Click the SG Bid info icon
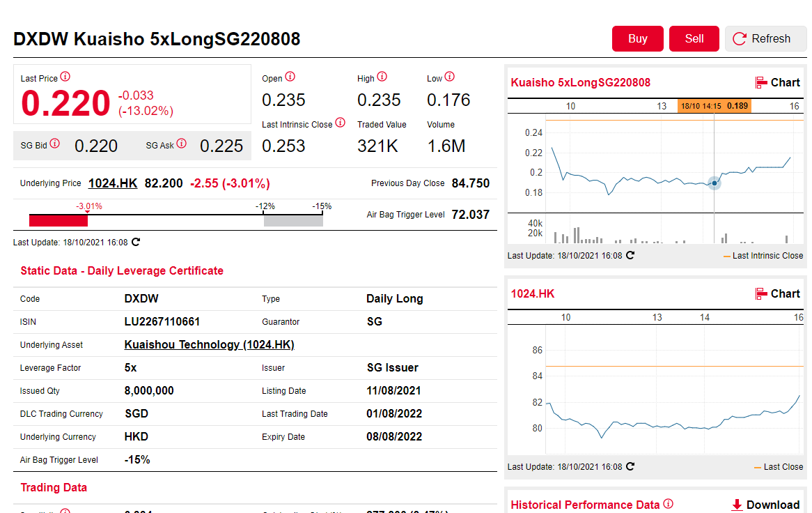This screenshot has height=513, width=812. click(x=55, y=144)
